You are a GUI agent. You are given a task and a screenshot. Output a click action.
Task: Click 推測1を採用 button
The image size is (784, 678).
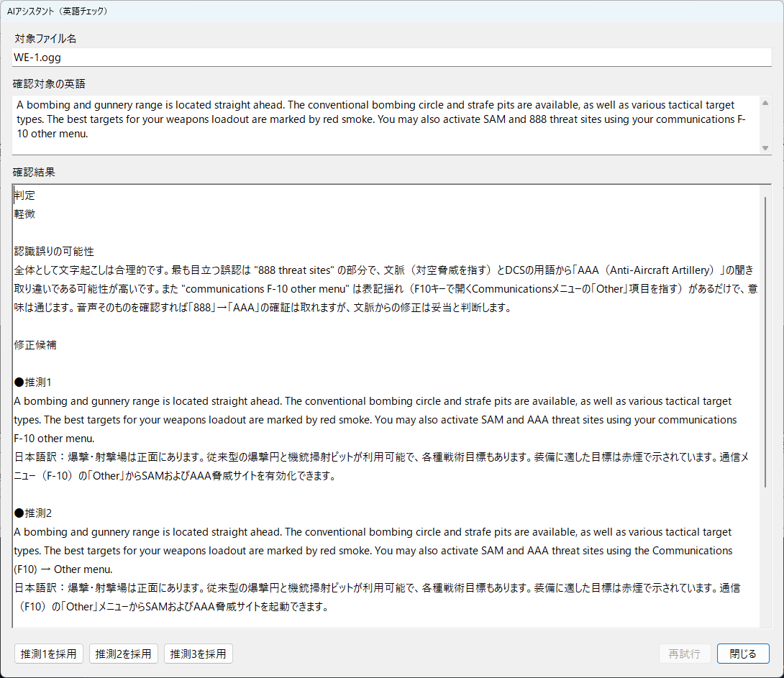tap(48, 654)
